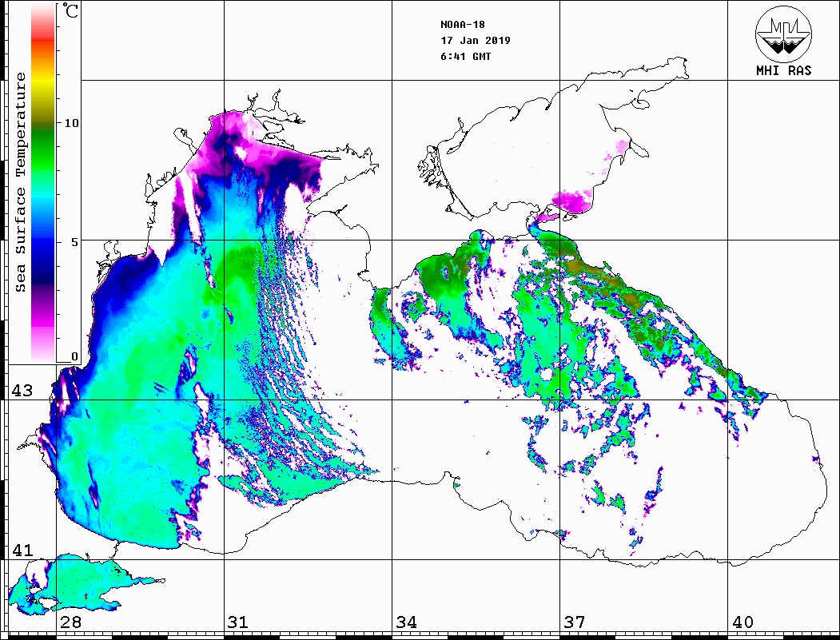840x640 pixels.
Task: Click the '6:41 GMT' time text
Action: (465, 56)
